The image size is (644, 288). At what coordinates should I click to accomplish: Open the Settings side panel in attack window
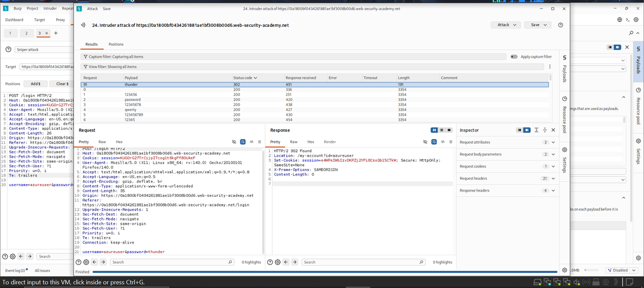point(565,160)
